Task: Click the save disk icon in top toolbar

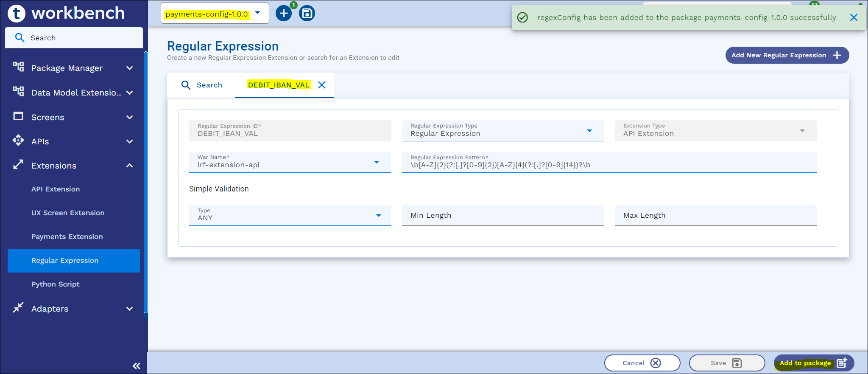Action: [x=307, y=14]
